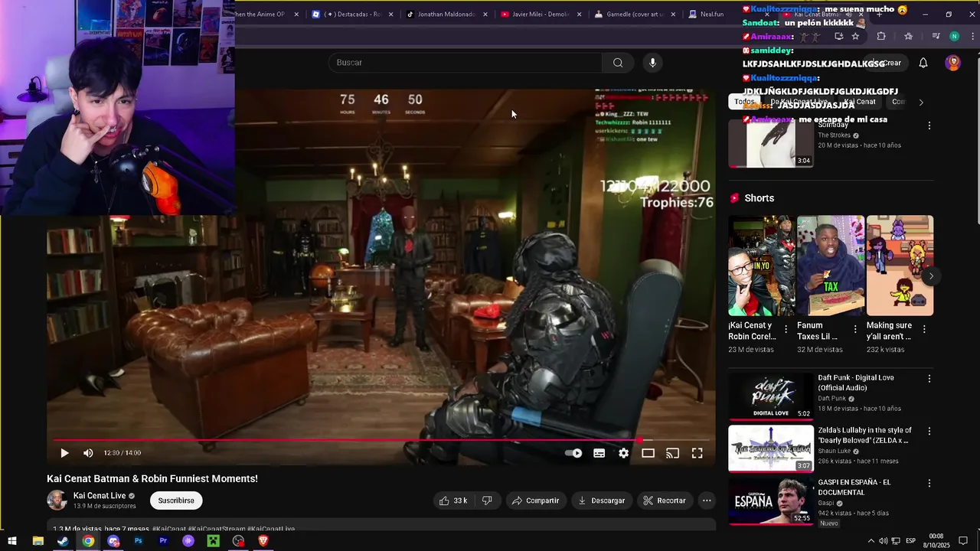The image size is (980, 551).
Task: Open the Making sure y'all aren't short
Action: point(900,266)
